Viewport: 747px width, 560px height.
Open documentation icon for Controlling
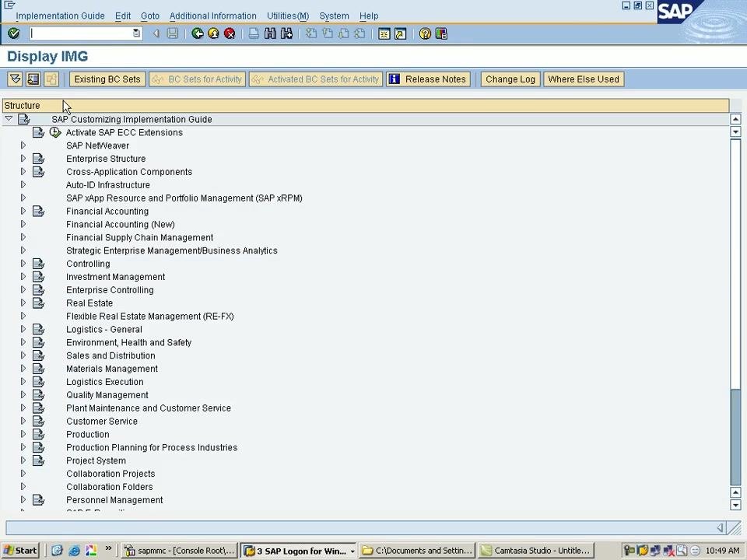click(x=39, y=264)
